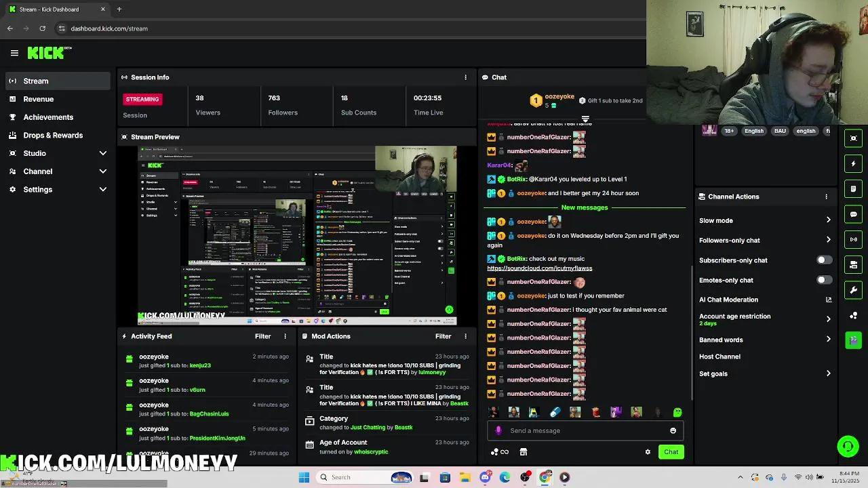Expand the Channel sidebar section
This screenshot has height=488, width=868.
tap(56, 171)
